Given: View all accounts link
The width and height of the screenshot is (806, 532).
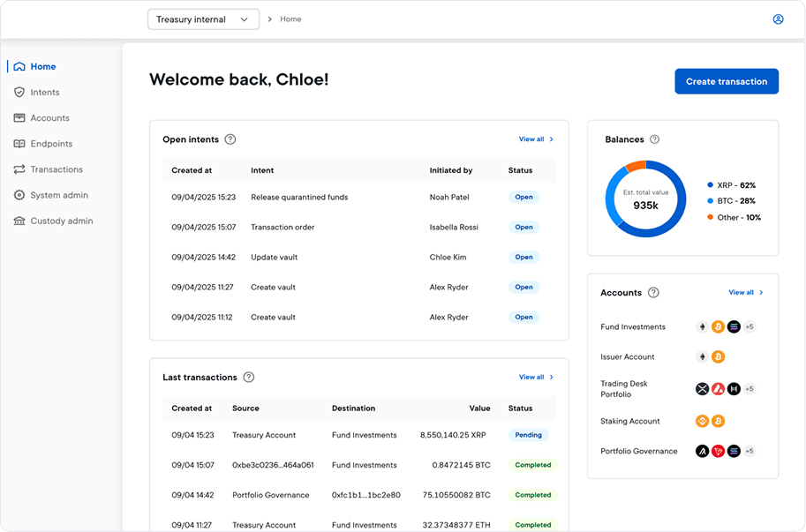Looking at the screenshot, I should tap(746, 293).
